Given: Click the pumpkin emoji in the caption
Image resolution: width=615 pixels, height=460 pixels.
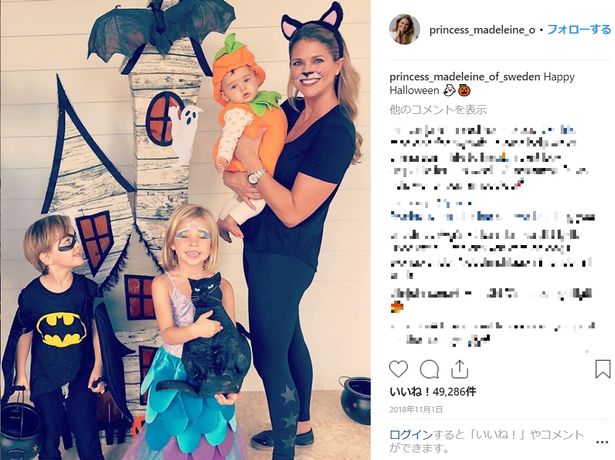Looking at the screenshot, I should (464, 91).
